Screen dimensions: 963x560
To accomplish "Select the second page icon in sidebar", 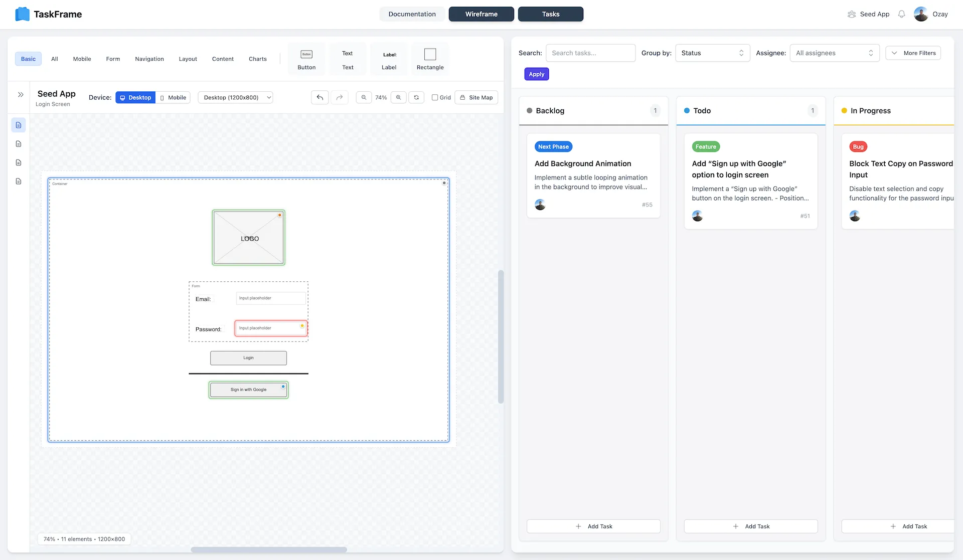I will [19, 144].
